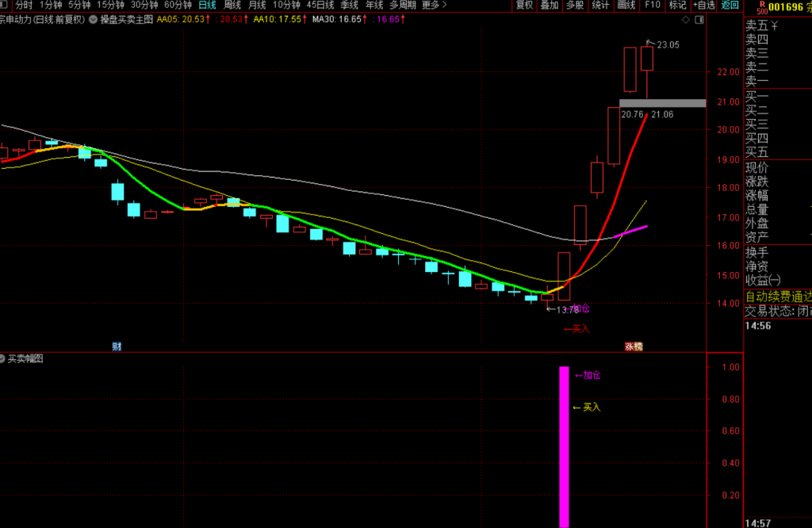Open the 多股 multi-stock view
Screen dimensions: 812x528
pyautogui.click(x=575, y=6)
